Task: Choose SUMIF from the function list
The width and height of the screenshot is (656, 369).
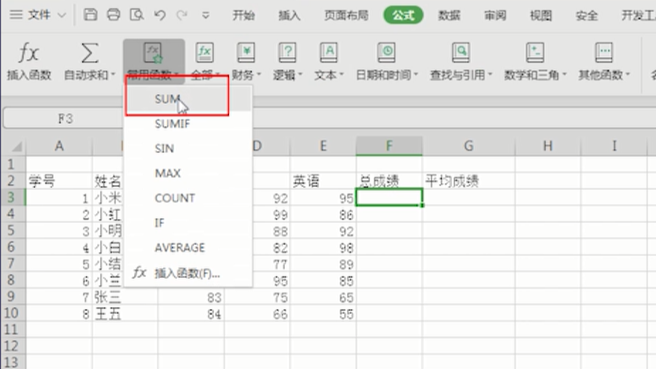Action: coord(188,124)
